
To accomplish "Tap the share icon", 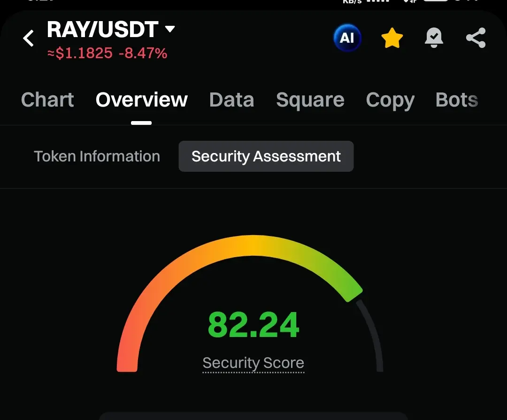I will pos(476,38).
